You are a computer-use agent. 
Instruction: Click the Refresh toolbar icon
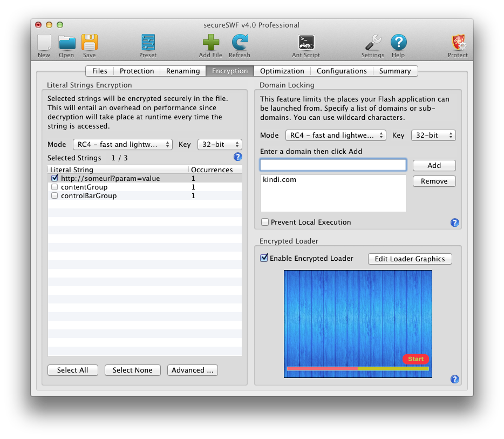tap(240, 43)
